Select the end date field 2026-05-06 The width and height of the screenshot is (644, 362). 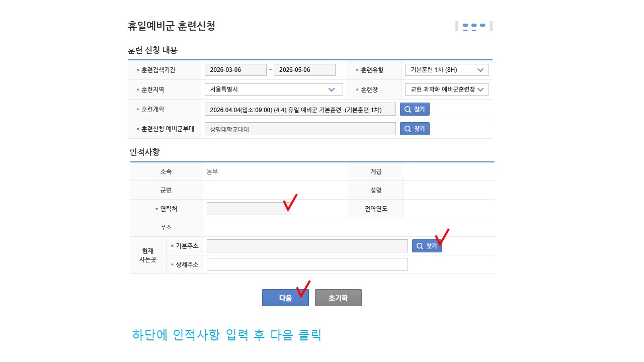click(x=304, y=70)
